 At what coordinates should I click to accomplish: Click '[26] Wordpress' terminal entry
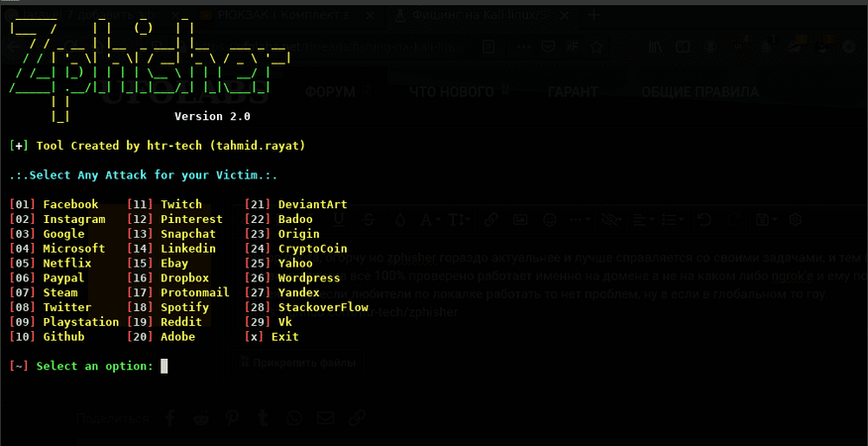(292, 278)
